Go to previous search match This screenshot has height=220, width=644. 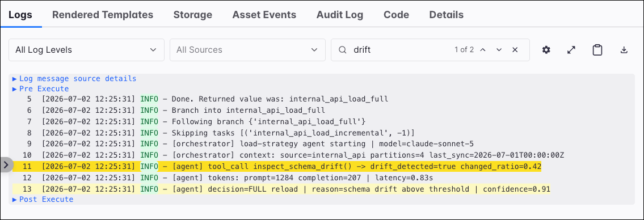tap(483, 50)
